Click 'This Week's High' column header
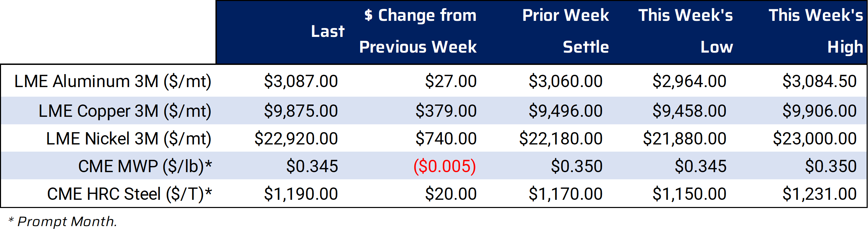 [816, 31]
